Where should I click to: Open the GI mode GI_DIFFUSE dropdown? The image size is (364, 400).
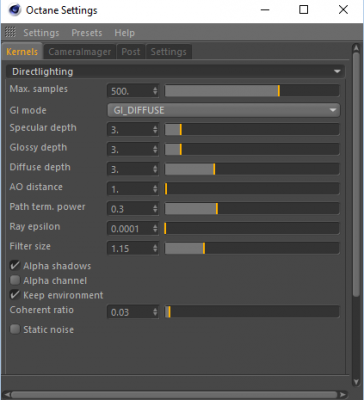[224, 110]
